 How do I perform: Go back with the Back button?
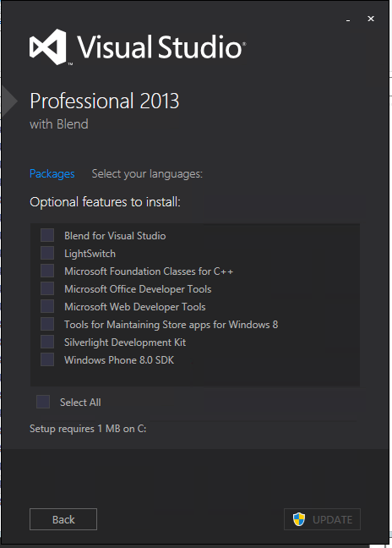tap(63, 519)
